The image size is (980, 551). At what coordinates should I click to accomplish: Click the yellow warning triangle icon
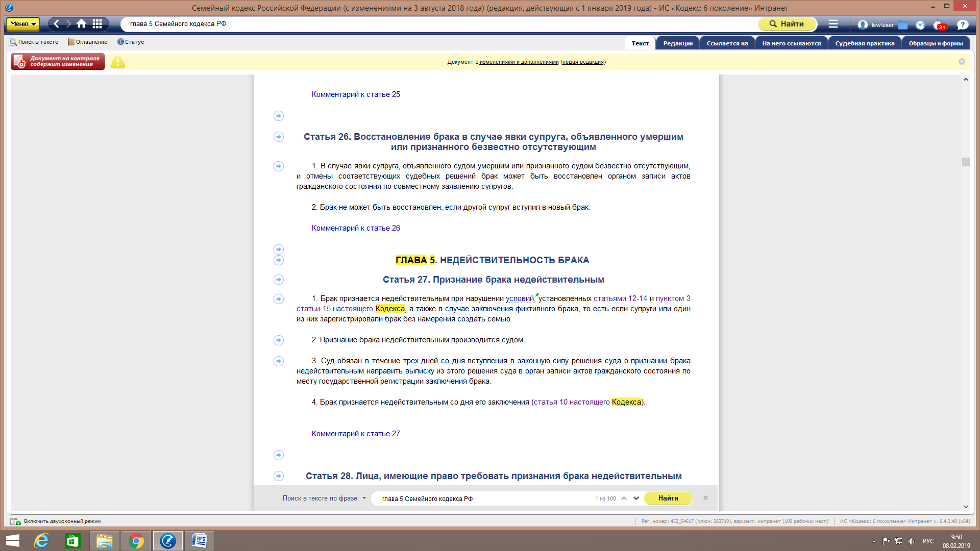118,62
